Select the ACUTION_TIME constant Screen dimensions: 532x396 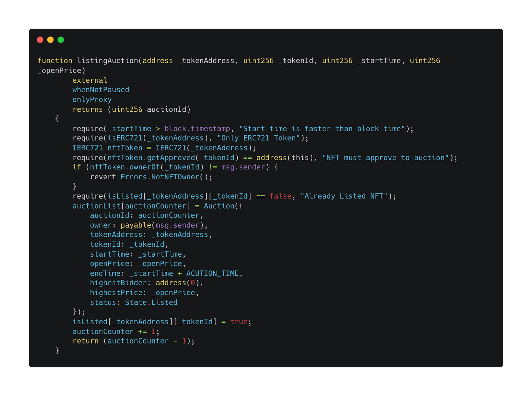212,273
